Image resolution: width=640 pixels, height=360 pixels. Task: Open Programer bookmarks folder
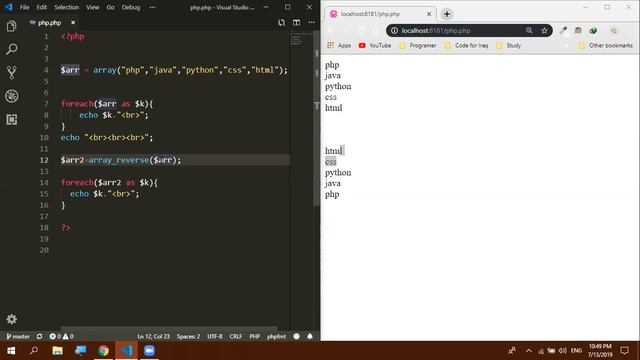coord(418,45)
